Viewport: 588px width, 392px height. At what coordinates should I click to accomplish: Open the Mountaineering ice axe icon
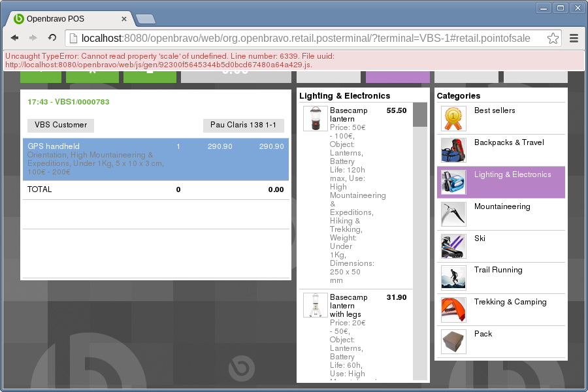453,214
